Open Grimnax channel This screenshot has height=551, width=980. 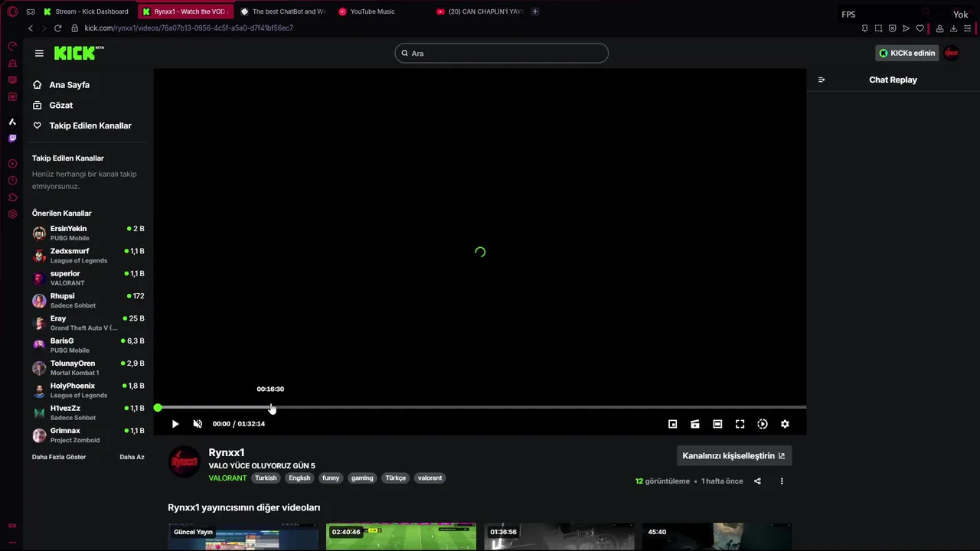point(88,435)
